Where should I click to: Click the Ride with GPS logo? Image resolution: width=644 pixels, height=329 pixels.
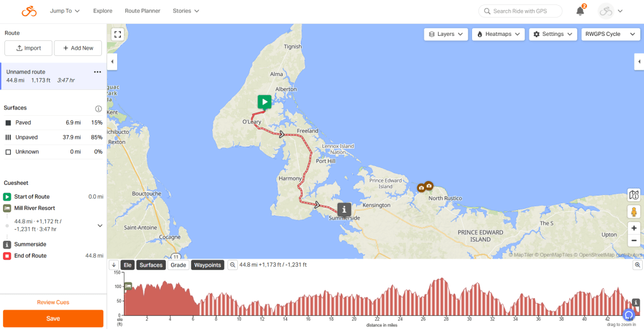click(x=29, y=11)
